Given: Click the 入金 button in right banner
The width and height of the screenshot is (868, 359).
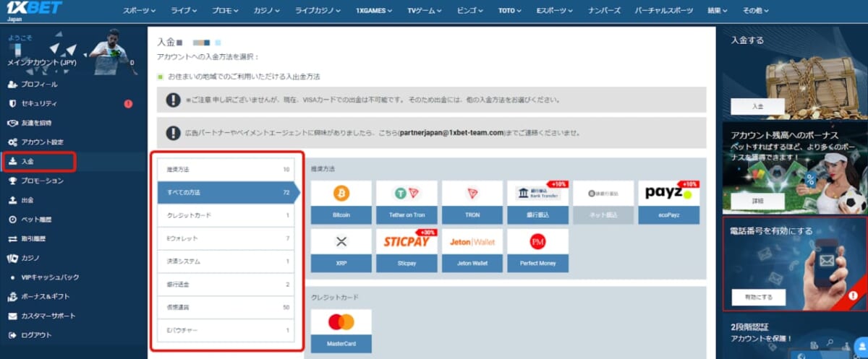Looking at the screenshot, I should (x=757, y=106).
